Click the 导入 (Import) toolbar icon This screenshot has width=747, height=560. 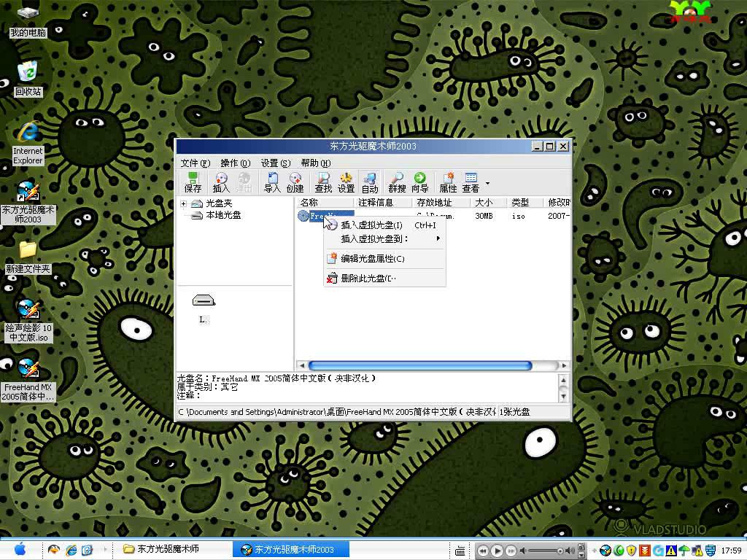pos(273,183)
